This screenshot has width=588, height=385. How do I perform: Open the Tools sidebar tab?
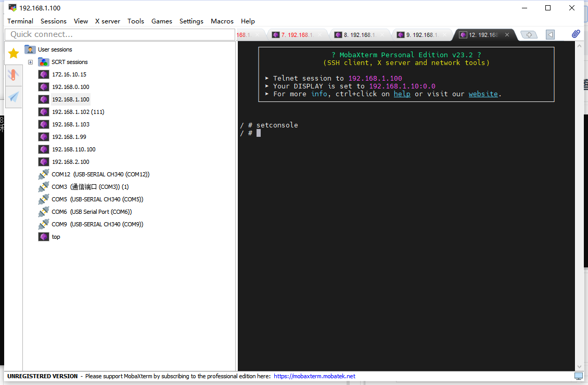[14, 75]
